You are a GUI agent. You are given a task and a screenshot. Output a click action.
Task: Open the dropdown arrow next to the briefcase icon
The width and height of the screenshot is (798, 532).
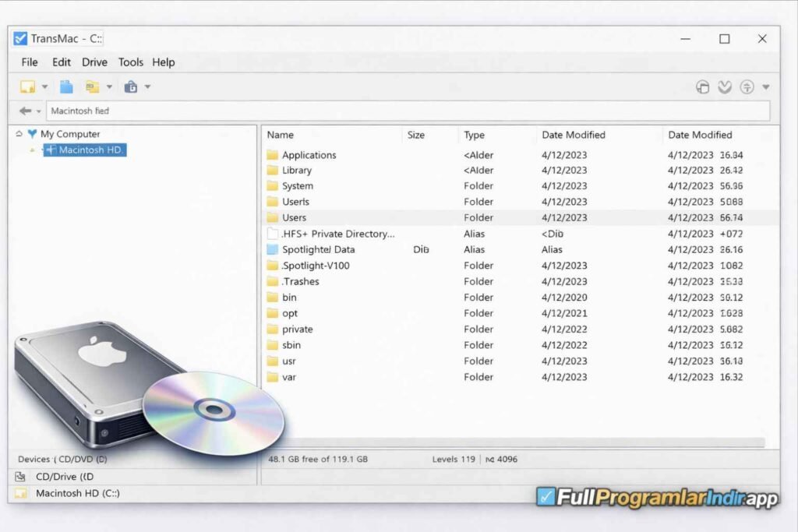(147, 87)
